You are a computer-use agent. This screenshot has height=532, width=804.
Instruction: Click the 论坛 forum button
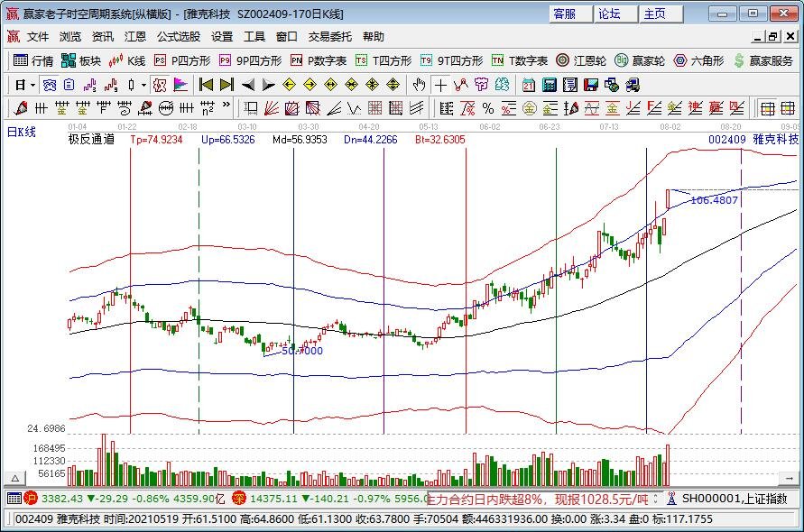click(609, 14)
